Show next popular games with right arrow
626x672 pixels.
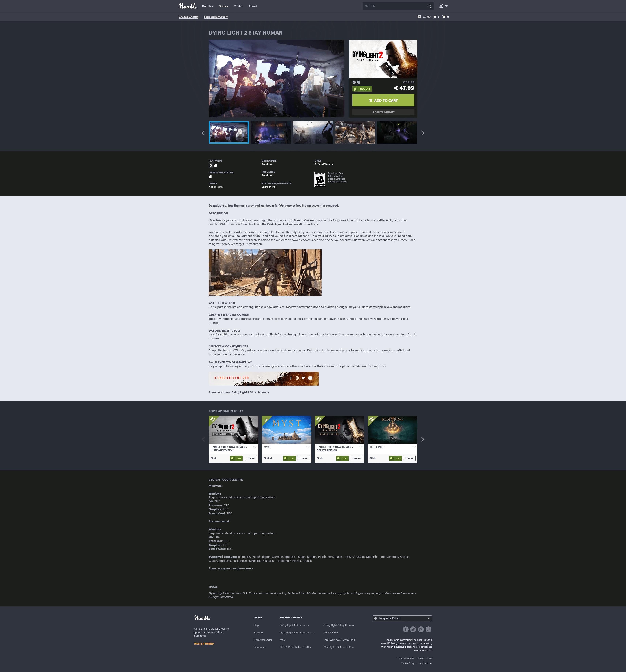(422, 440)
